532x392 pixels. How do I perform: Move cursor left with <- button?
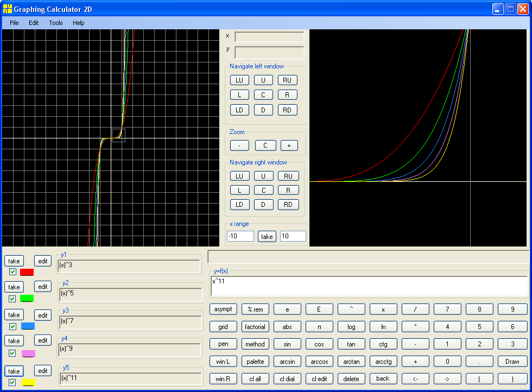click(415, 379)
